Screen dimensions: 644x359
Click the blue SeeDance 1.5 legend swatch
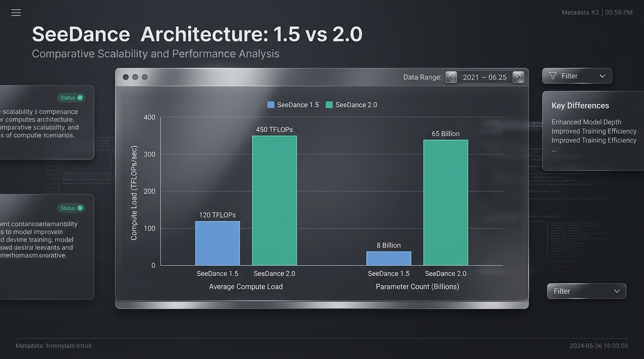coord(271,105)
